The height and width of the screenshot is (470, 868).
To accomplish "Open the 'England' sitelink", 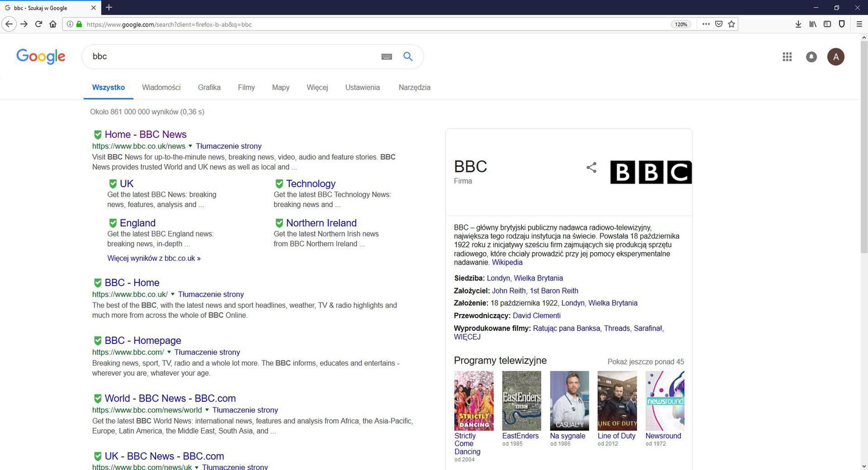I will [x=137, y=223].
